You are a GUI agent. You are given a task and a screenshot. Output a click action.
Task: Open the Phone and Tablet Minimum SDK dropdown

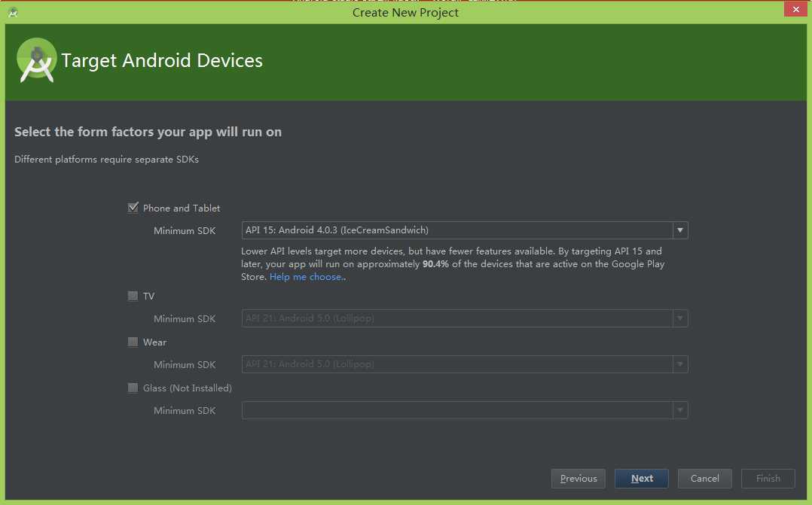pos(680,230)
